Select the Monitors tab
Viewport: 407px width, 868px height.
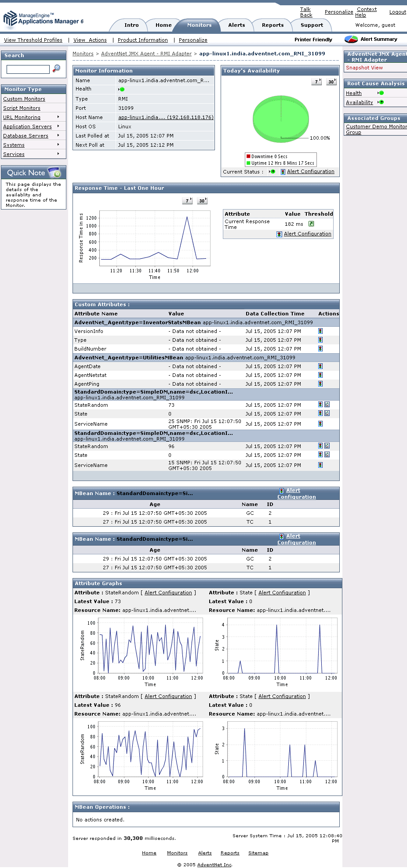click(x=200, y=25)
